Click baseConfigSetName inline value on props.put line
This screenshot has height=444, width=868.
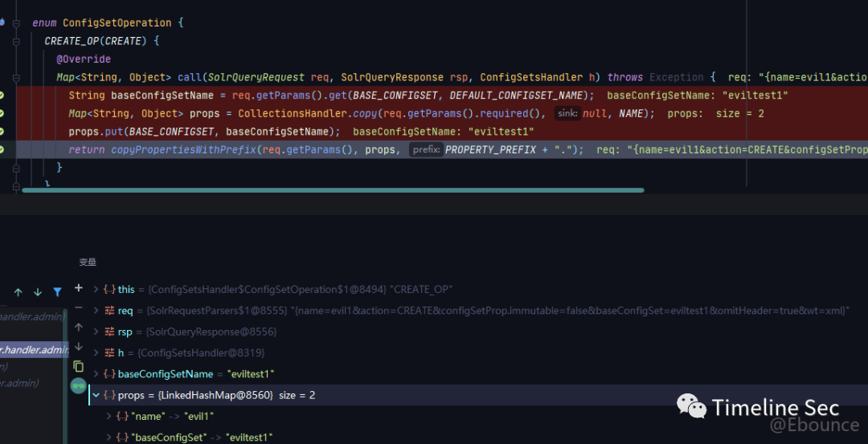tap(444, 132)
